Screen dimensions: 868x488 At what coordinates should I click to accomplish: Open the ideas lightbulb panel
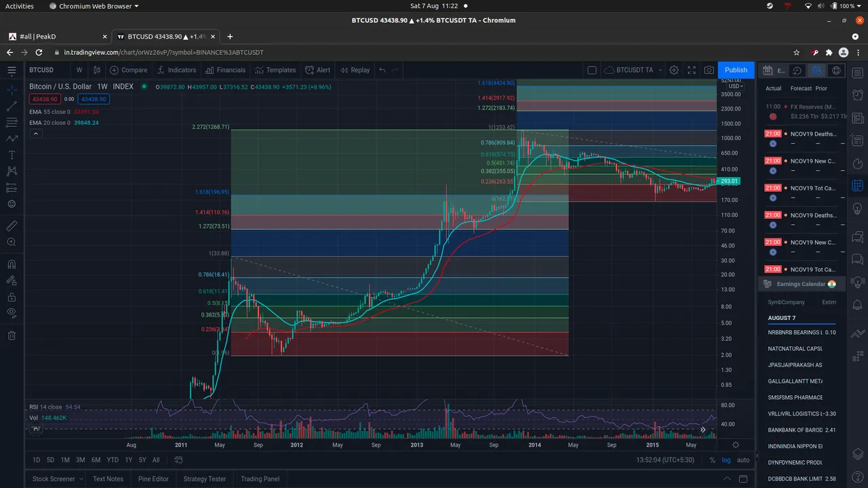click(857, 210)
